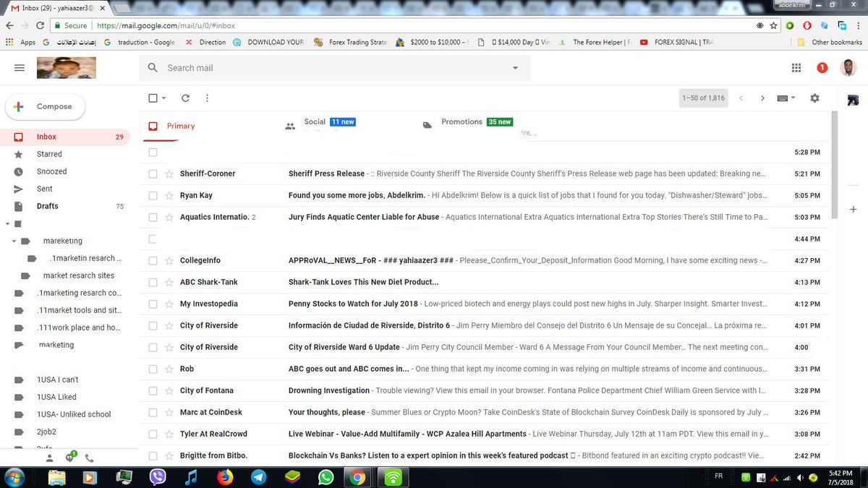Open the account profile picture
This screenshot has height=488, width=868.
(850, 68)
